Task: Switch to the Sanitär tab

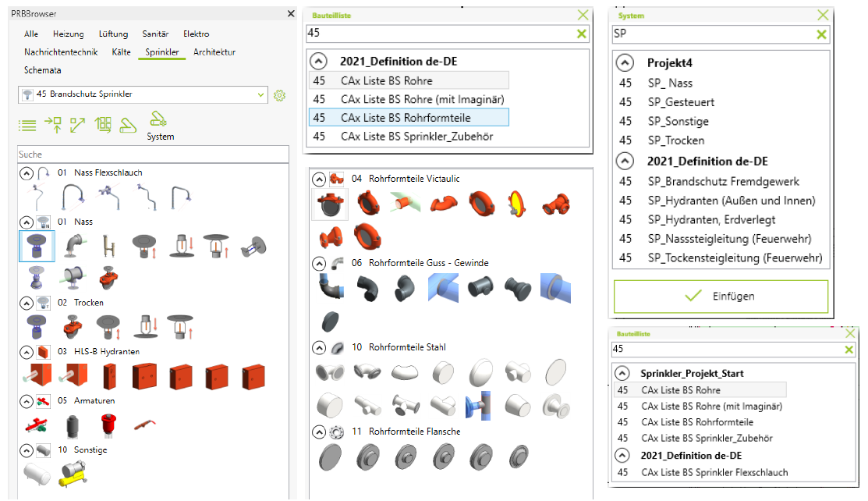Action: tap(155, 34)
